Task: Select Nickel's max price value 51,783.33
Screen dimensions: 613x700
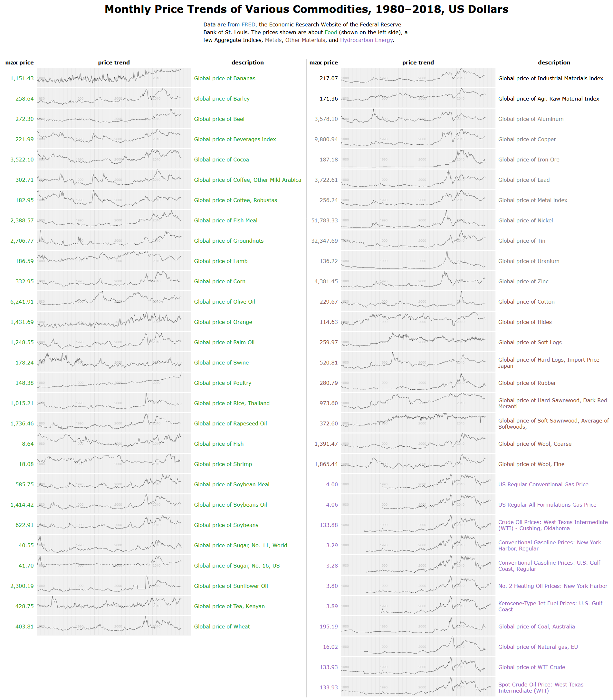Action: click(324, 220)
